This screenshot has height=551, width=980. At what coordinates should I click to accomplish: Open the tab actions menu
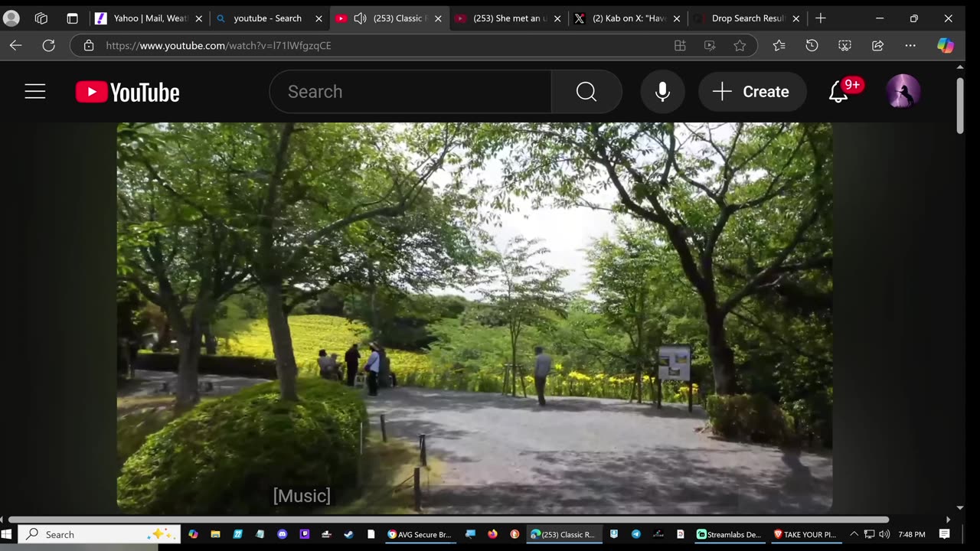point(72,18)
